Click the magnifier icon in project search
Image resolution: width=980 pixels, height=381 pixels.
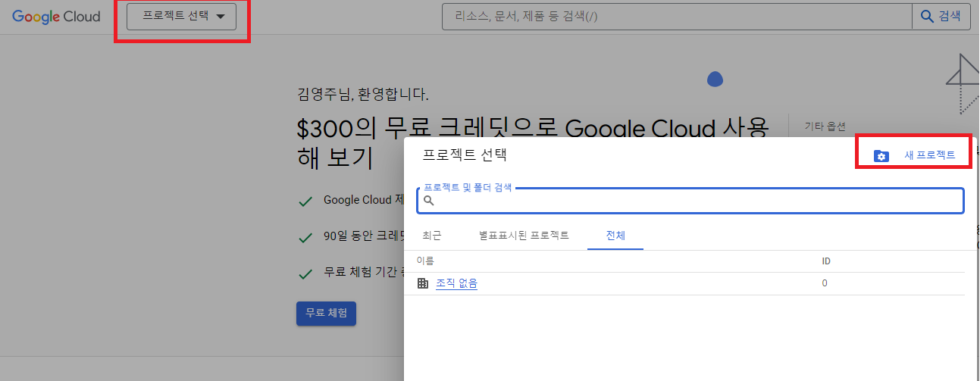pos(429,201)
